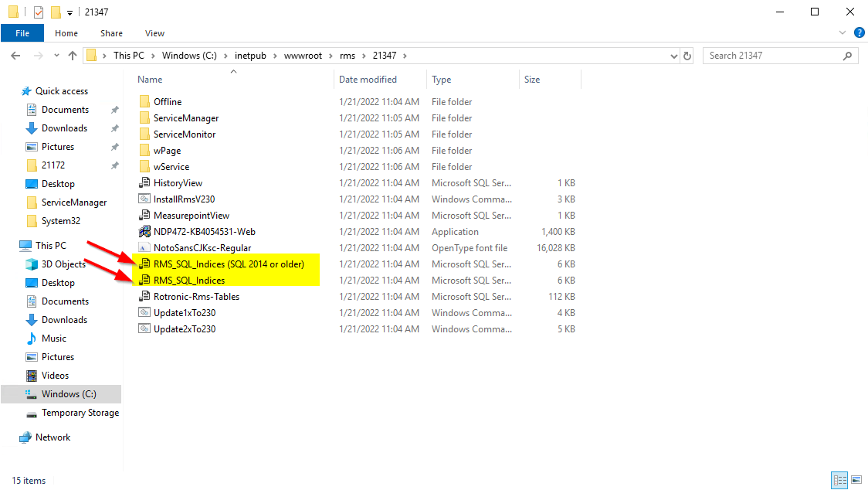Select the MeasurepointView SQL file icon
Viewport: 868px width, 490px height.
tap(144, 215)
